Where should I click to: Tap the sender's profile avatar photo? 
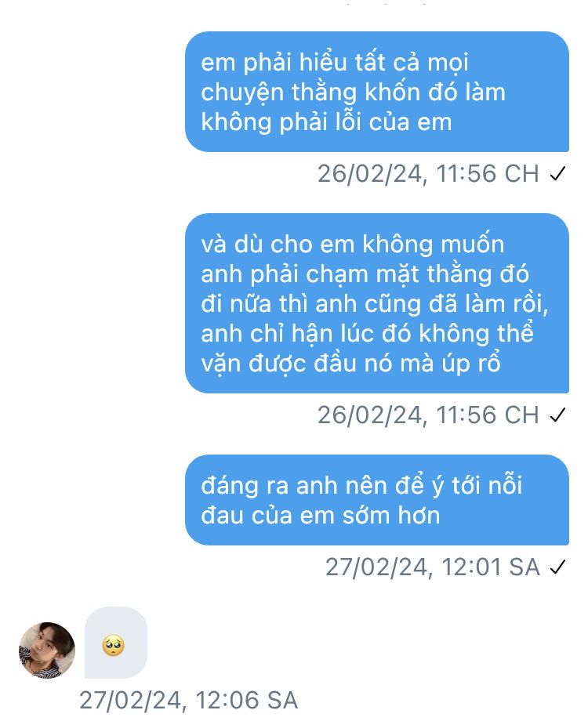tap(47, 650)
